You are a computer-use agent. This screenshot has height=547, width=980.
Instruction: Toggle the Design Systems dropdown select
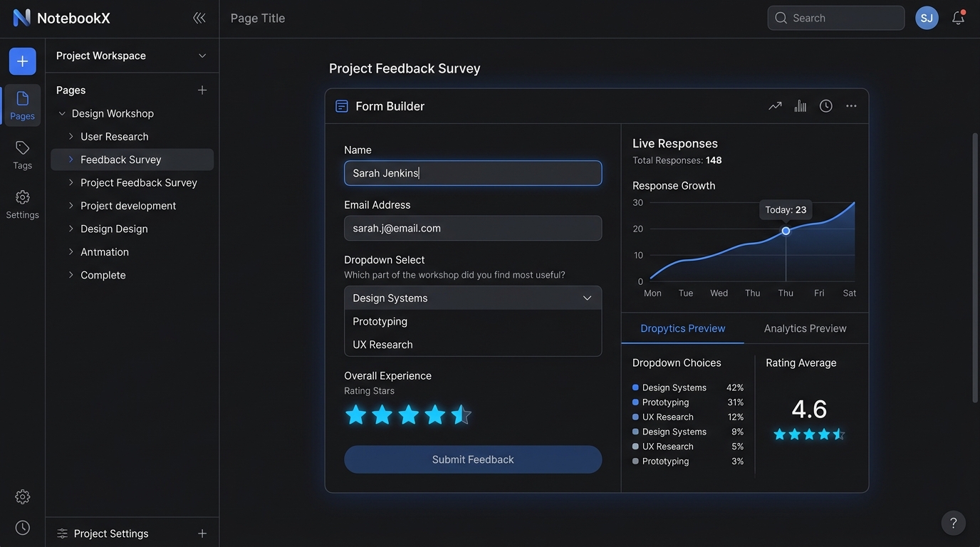pyautogui.click(x=473, y=298)
